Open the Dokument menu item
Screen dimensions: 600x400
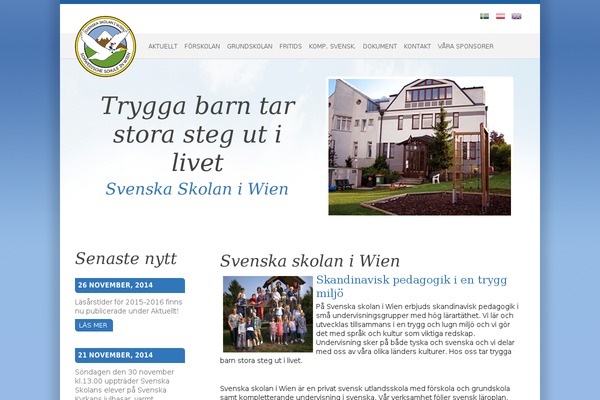pos(380,46)
